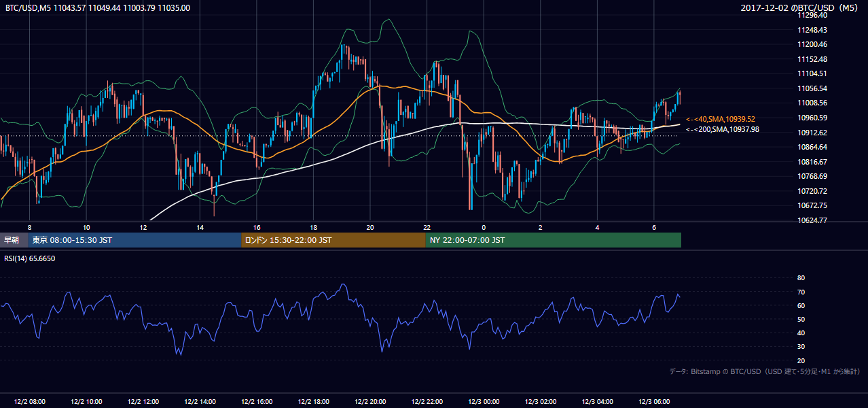Select the 12/2 14:00 date axis label

point(200,401)
